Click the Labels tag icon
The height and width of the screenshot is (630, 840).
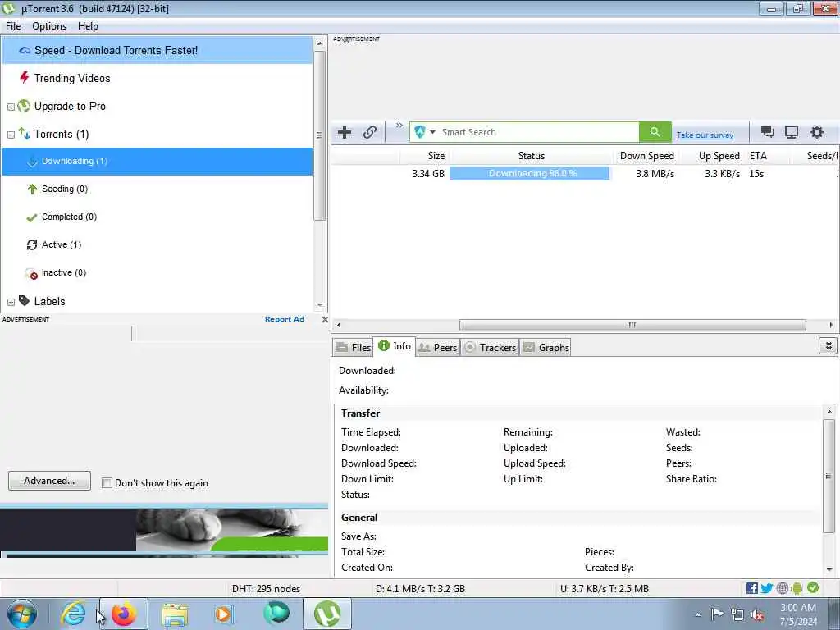[24, 300]
